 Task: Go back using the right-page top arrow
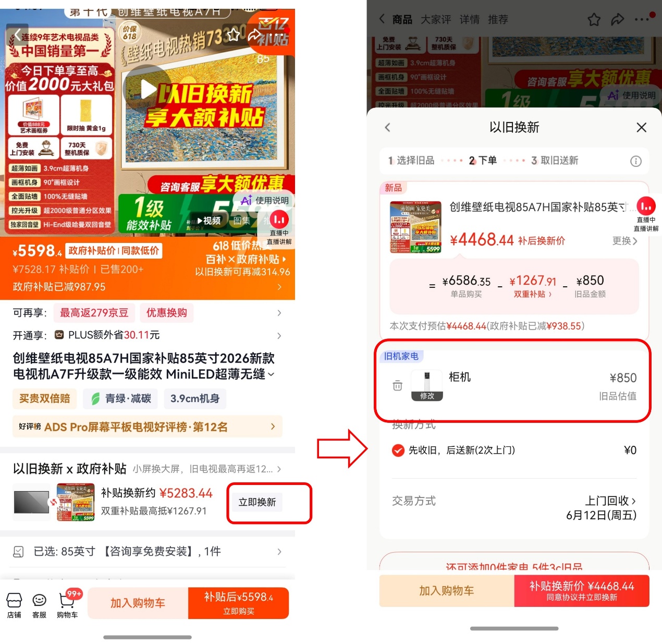[x=382, y=19]
